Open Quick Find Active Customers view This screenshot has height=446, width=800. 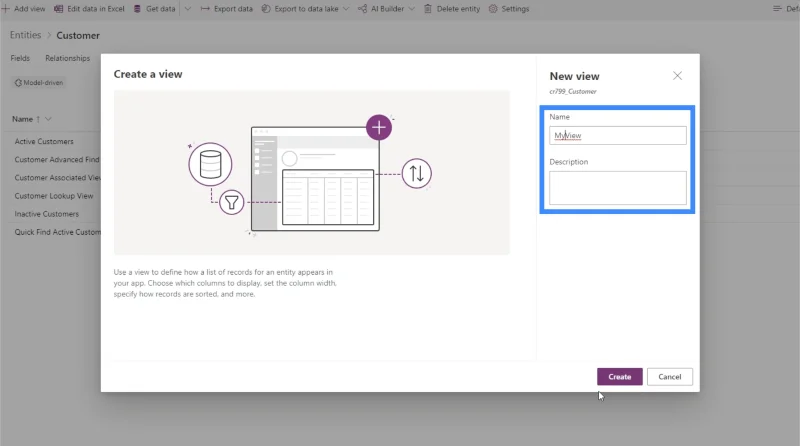tap(58, 232)
